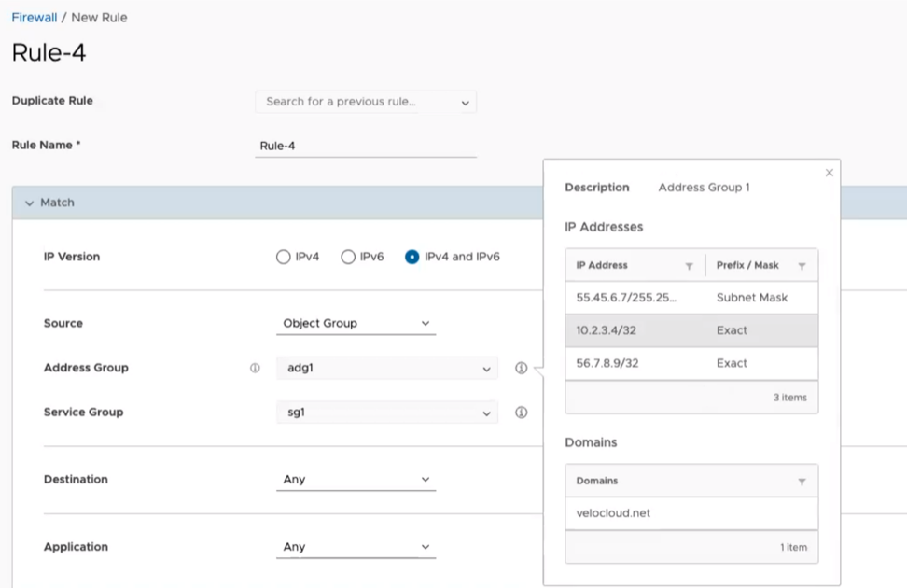Image resolution: width=907 pixels, height=588 pixels.
Task: Navigate back via the Firewall breadcrumb link
Action: [34, 16]
